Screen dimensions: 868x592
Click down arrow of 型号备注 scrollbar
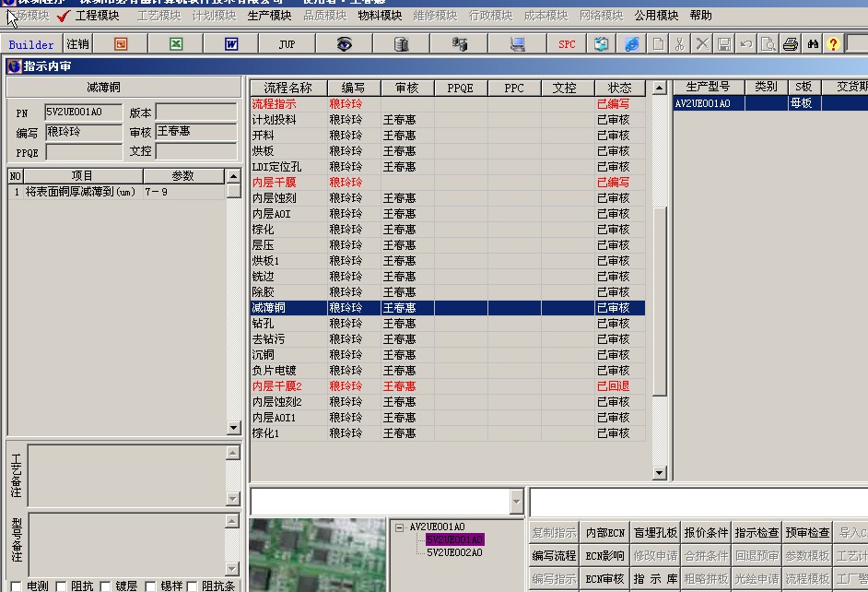pyautogui.click(x=233, y=568)
